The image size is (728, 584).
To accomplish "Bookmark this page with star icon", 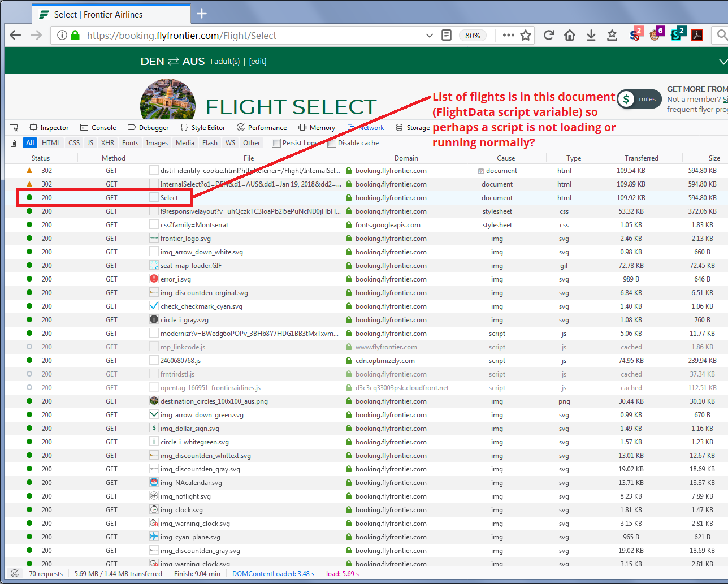I will (x=526, y=36).
